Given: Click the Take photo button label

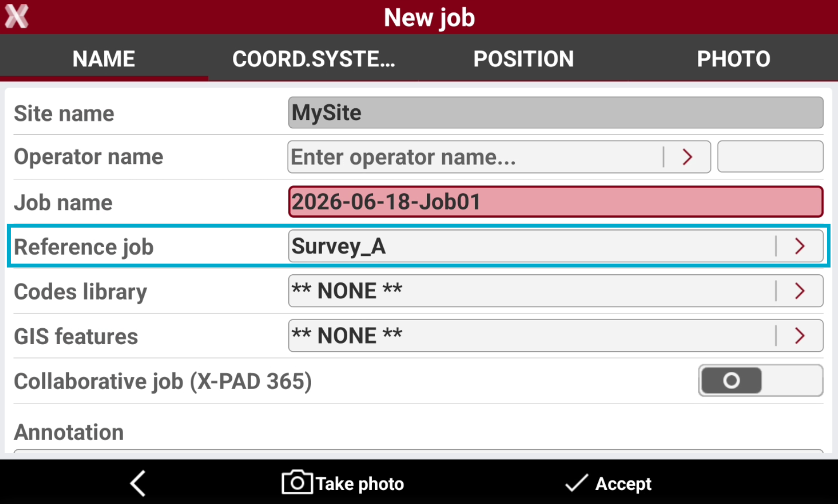Looking at the screenshot, I should tap(360, 484).
